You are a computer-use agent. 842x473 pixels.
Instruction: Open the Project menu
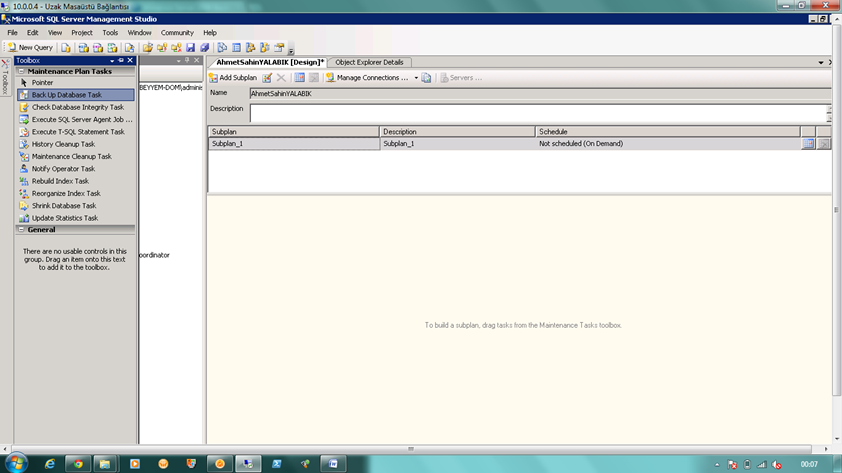click(x=82, y=33)
